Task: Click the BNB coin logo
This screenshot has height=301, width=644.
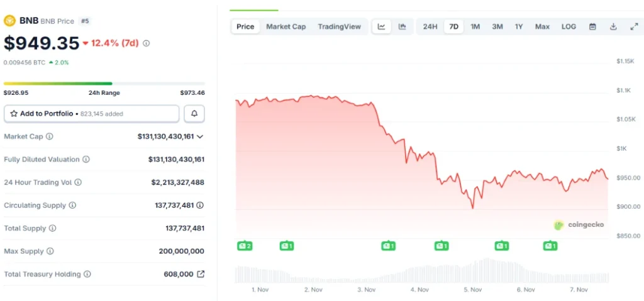Action: click(x=9, y=21)
